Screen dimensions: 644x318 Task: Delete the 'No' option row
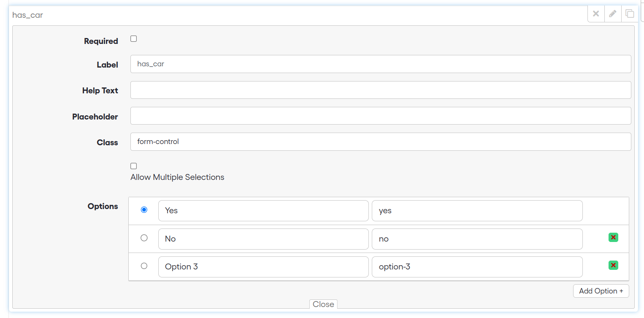613,237
